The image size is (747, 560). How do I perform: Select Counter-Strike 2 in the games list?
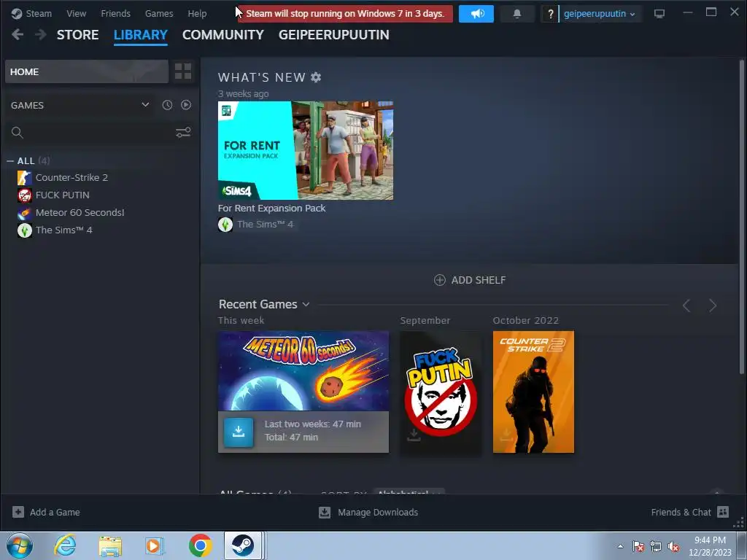click(71, 178)
